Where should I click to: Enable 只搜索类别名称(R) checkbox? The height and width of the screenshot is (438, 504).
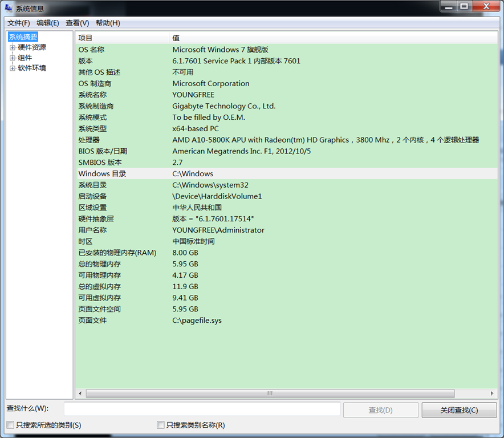point(160,425)
